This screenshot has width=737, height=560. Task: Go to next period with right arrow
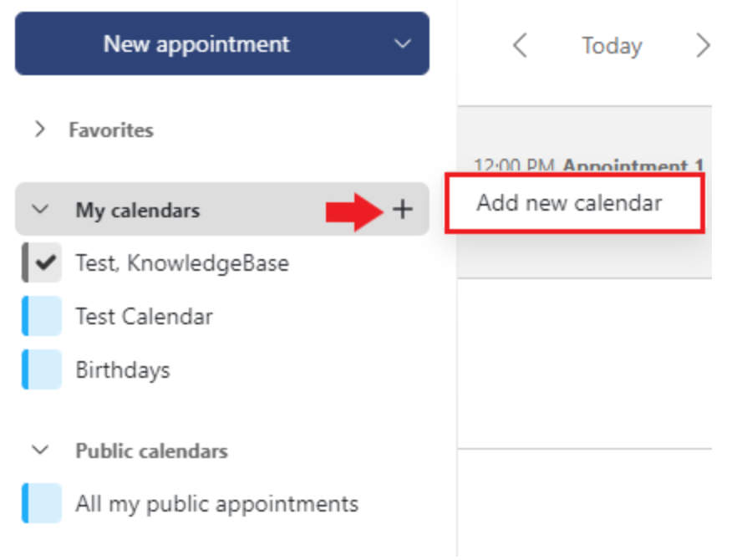pyautogui.click(x=703, y=45)
